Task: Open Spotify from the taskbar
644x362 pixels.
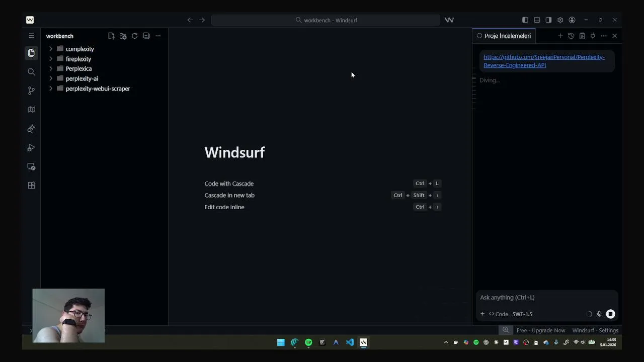Action: (308, 342)
